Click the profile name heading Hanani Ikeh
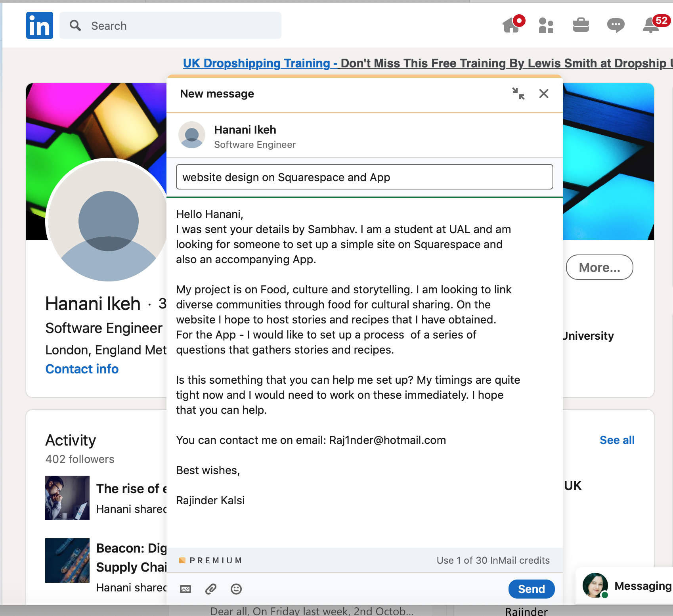 coord(93,304)
